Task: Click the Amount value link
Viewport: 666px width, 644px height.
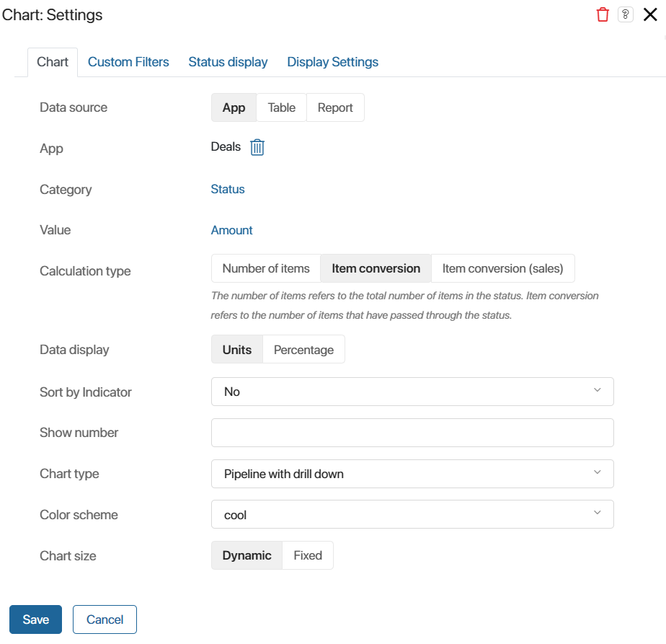Action: pyautogui.click(x=231, y=230)
